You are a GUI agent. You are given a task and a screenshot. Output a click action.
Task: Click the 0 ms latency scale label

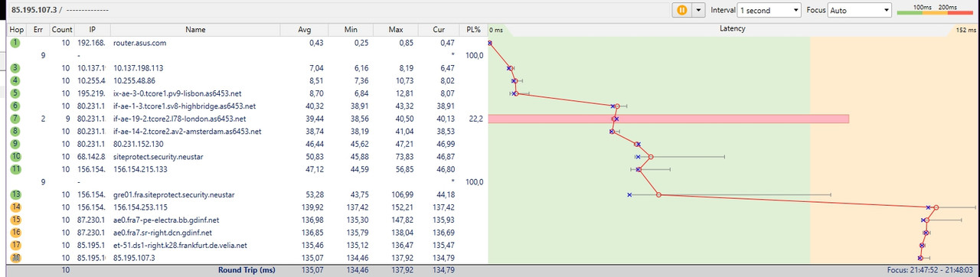(496, 29)
